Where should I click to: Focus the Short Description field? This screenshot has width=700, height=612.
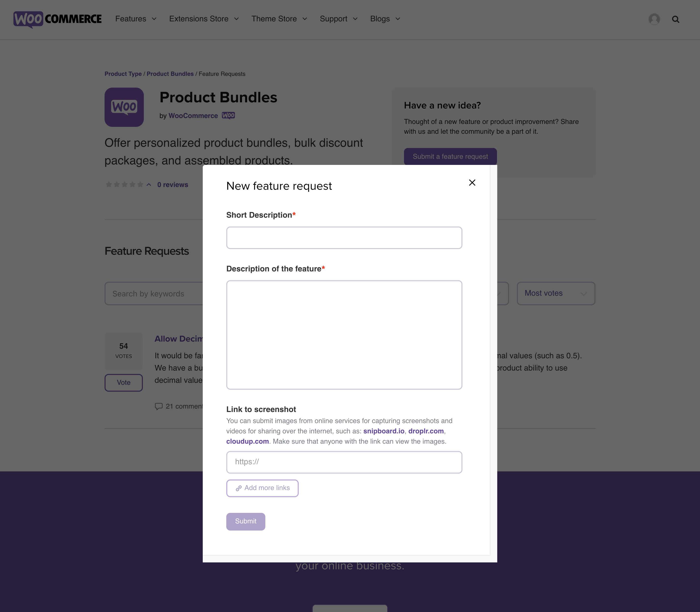pos(344,238)
